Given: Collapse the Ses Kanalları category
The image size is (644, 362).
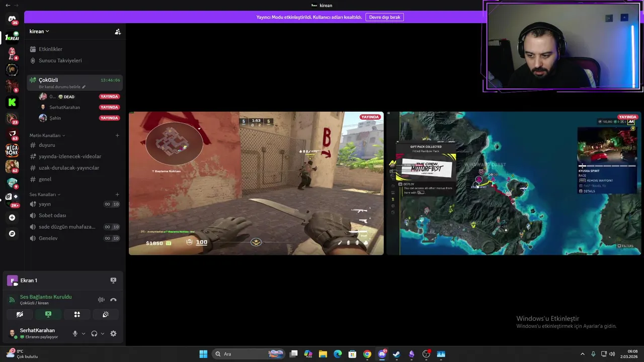Looking at the screenshot, I should (x=45, y=195).
